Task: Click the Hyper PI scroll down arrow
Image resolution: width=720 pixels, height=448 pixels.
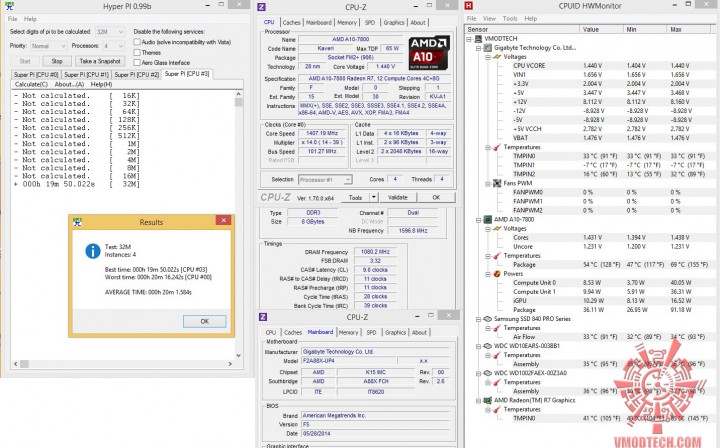Action: click(x=238, y=355)
